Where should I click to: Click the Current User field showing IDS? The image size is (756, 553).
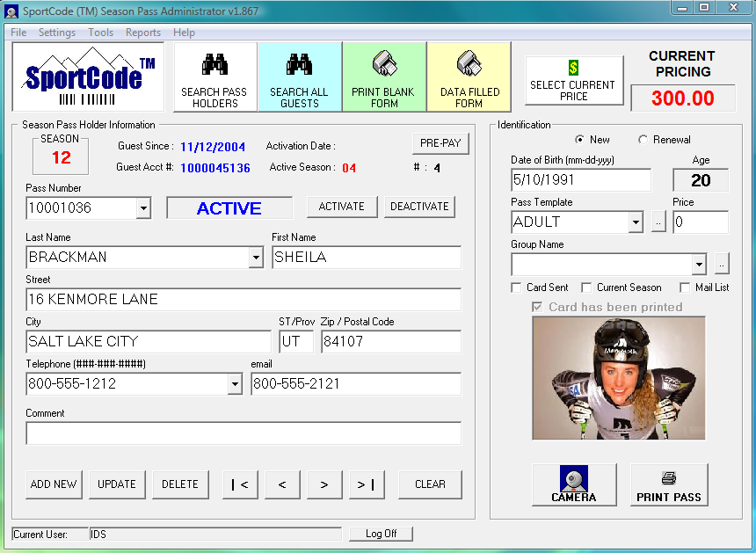click(215, 535)
